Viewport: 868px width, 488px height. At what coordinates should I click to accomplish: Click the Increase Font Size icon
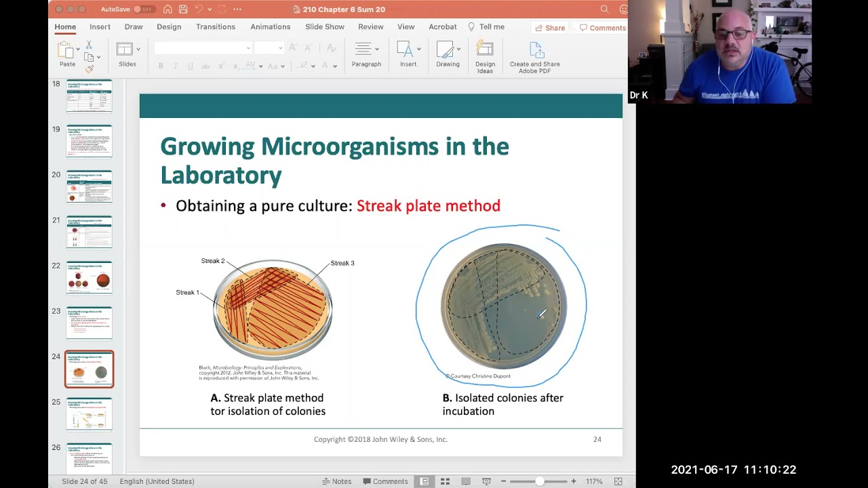[293, 47]
